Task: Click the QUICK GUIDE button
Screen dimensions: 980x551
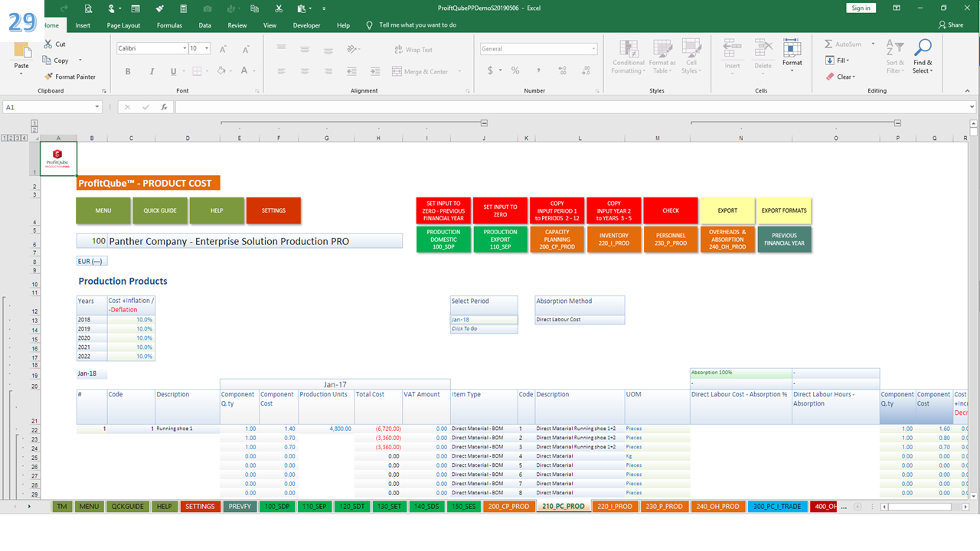Action: coord(160,210)
